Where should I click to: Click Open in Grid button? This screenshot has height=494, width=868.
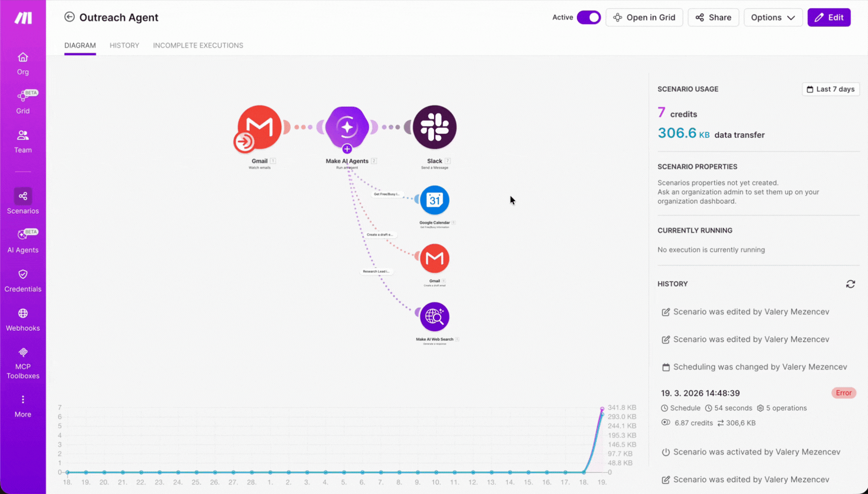pos(644,17)
